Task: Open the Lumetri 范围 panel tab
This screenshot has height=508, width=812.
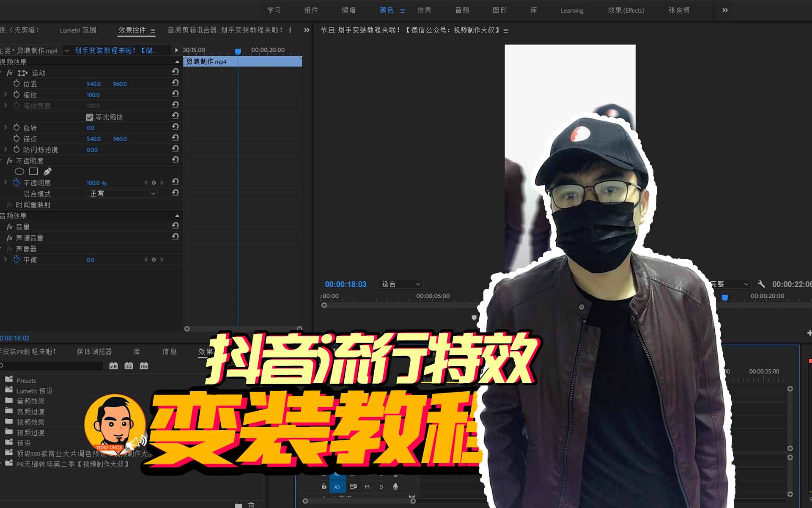Action: point(78,30)
